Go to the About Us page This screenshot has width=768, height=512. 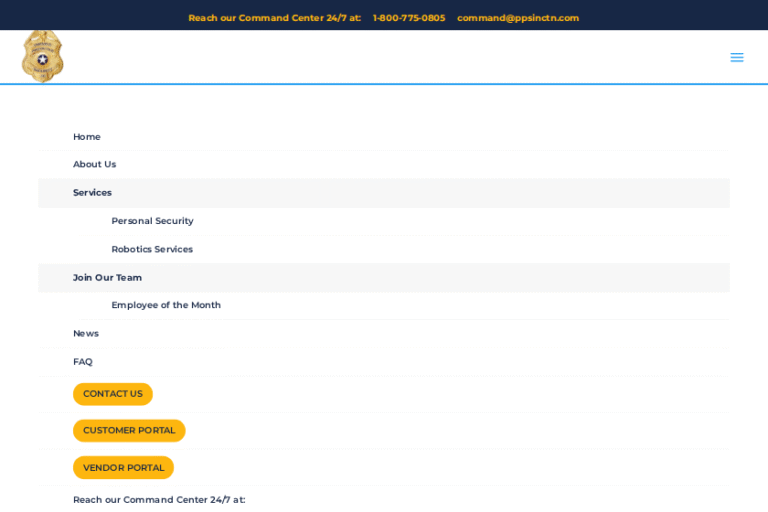(94, 164)
